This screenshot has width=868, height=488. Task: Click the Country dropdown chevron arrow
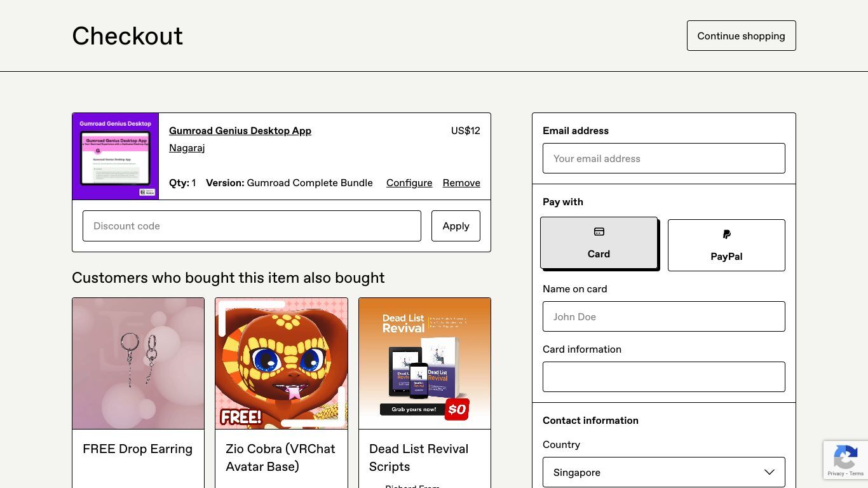click(x=769, y=472)
